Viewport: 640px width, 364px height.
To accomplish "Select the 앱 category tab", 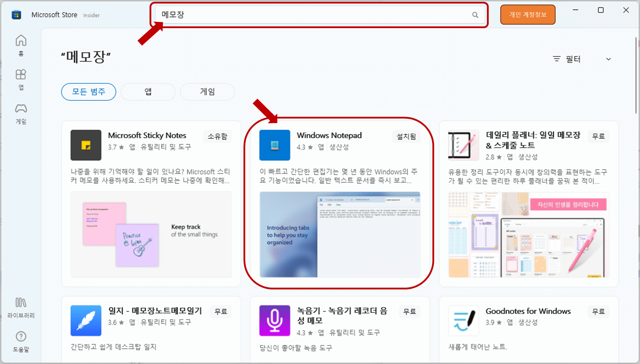I will [148, 92].
